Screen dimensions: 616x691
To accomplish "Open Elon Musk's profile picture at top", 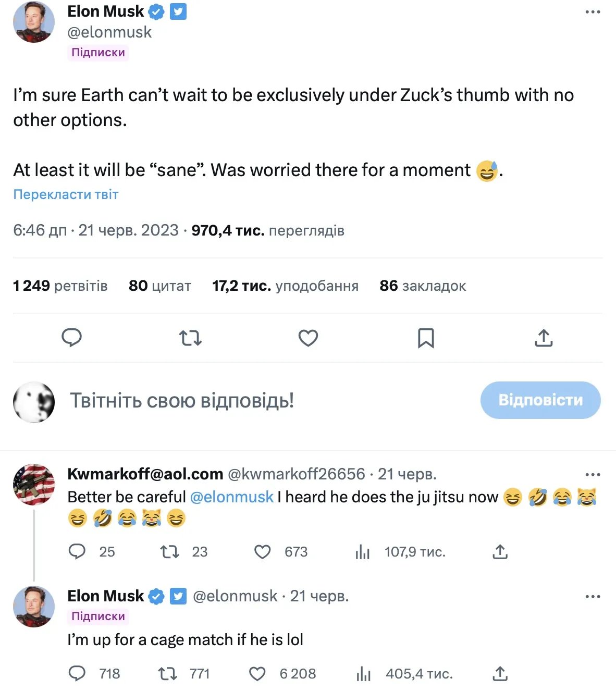I will coord(34,22).
